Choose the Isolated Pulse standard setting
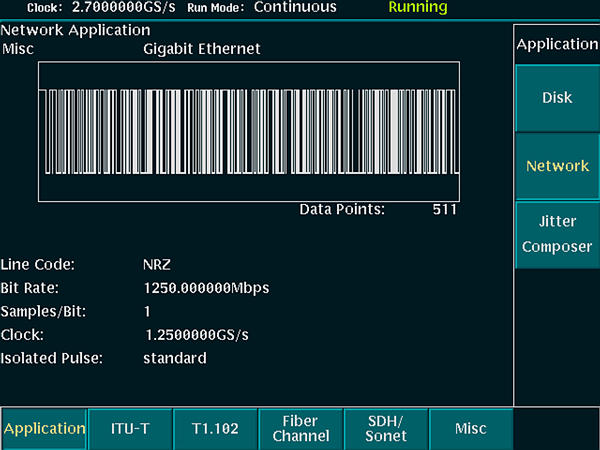600x450 pixels. (x=174, y=358)
